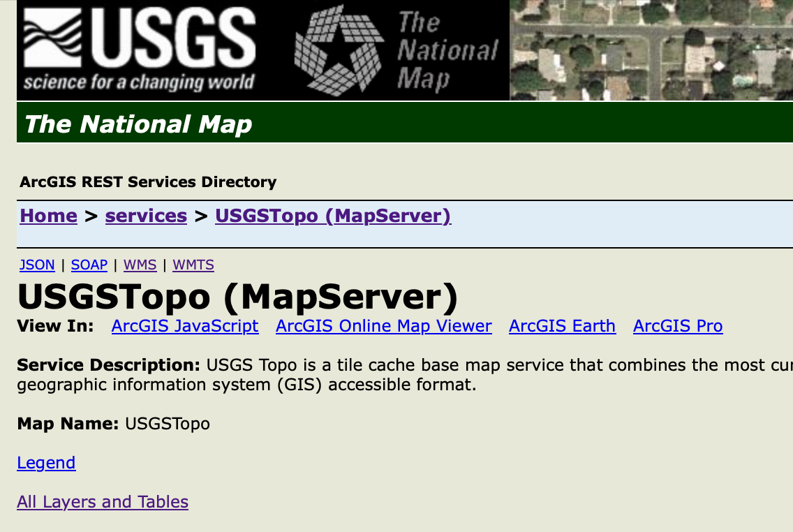View the map in ArcGIS JavaScript
This screenshot has width=793, height=532.
[x=185, y=326]
